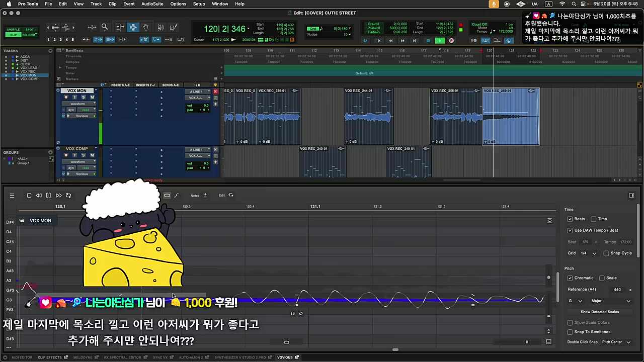644x362 pixels.
Task: Open VOX MON input selector A LINE 1
Action: (x=197, y=92)
